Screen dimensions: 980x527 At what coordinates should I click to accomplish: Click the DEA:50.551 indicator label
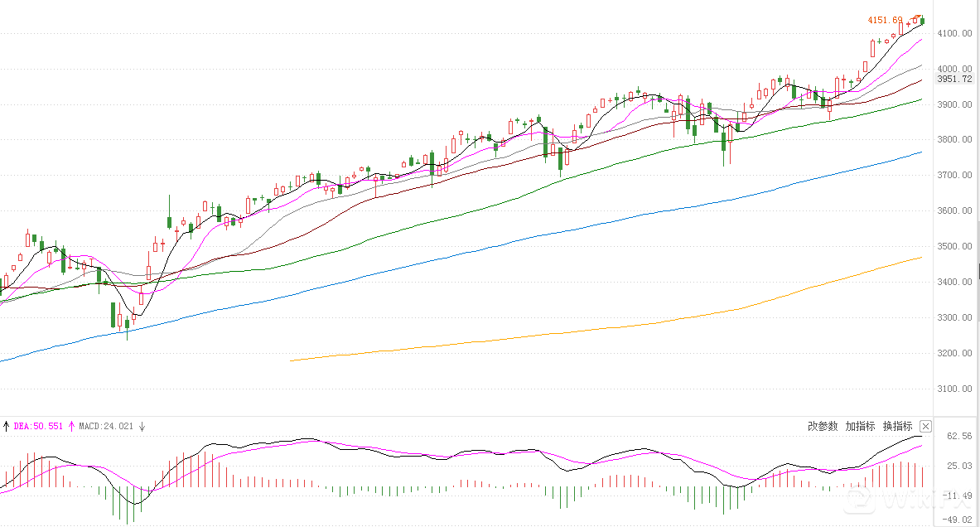(x=39, y=427)
